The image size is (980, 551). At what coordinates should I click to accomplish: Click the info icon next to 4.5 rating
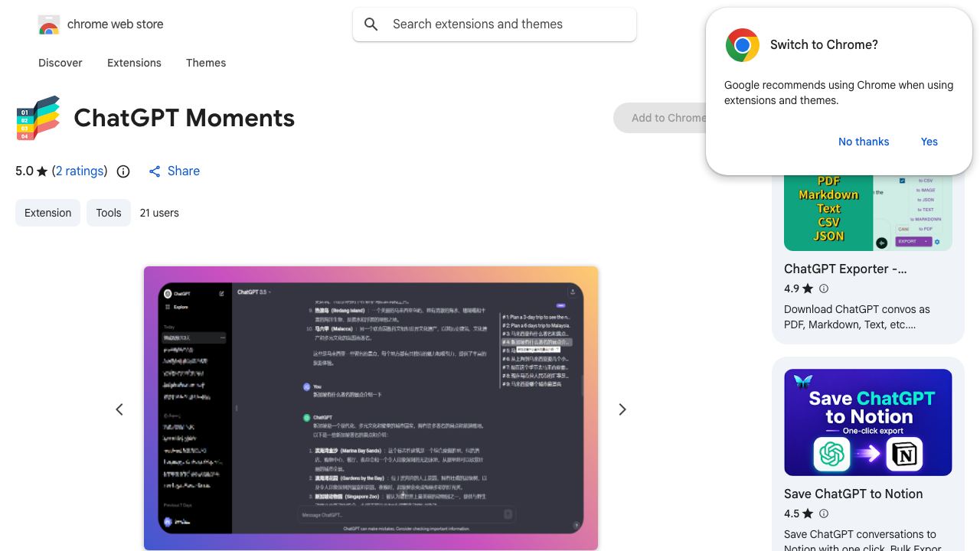tap(824, 514)
